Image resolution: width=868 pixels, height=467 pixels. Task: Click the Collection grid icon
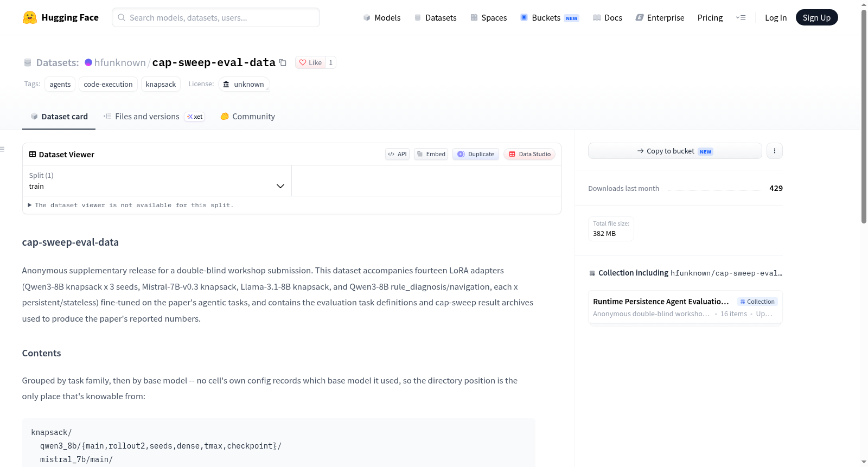click(x=592, y=273)
